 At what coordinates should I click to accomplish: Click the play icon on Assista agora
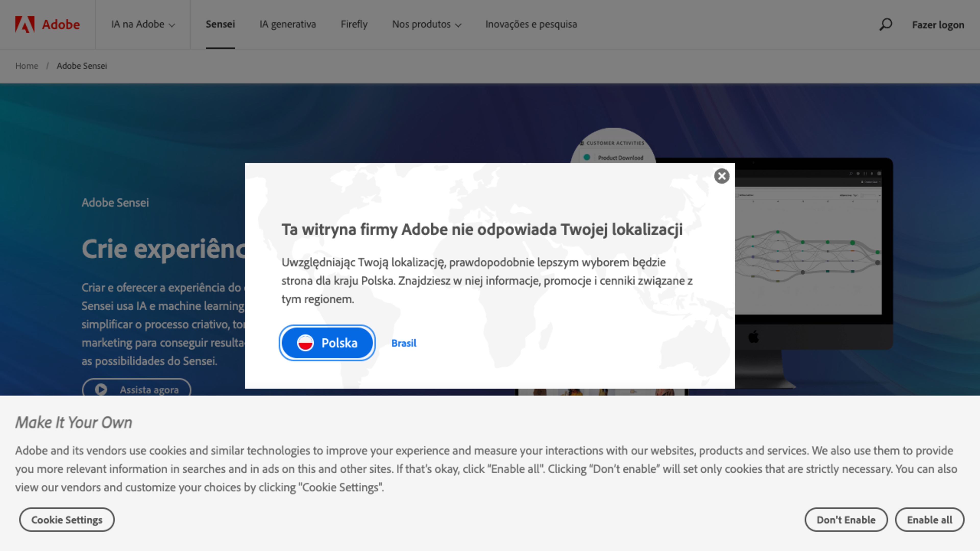101,389
